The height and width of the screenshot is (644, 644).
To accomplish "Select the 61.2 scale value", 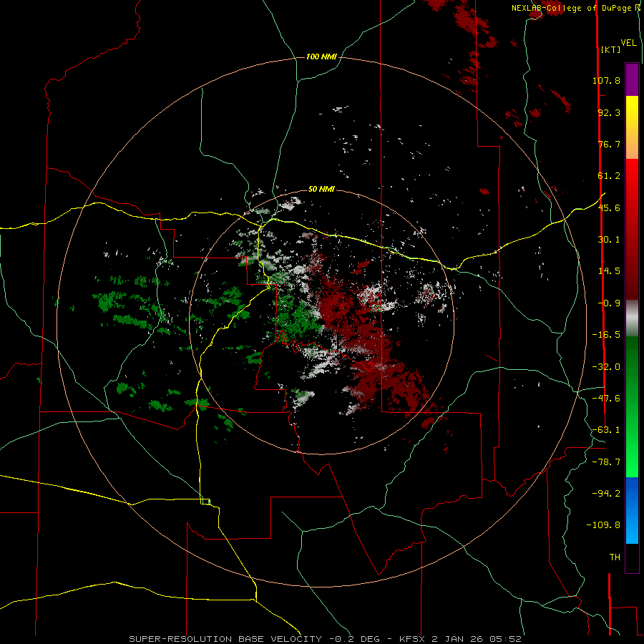I will coord(609,176).
